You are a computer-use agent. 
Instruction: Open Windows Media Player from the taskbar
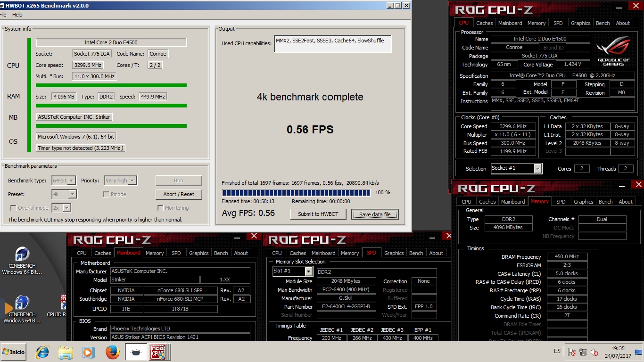[x=88, y=352]
